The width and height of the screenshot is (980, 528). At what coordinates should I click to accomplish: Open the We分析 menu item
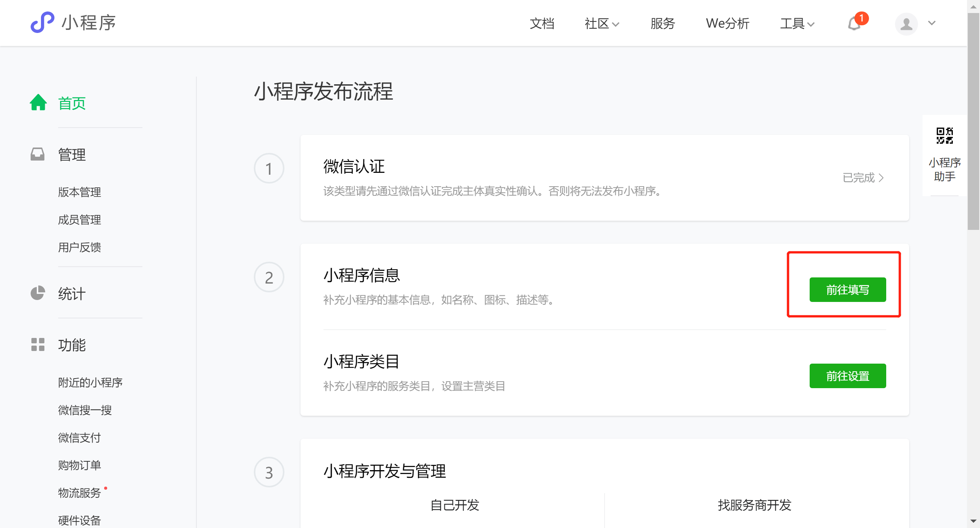point(727,24)
